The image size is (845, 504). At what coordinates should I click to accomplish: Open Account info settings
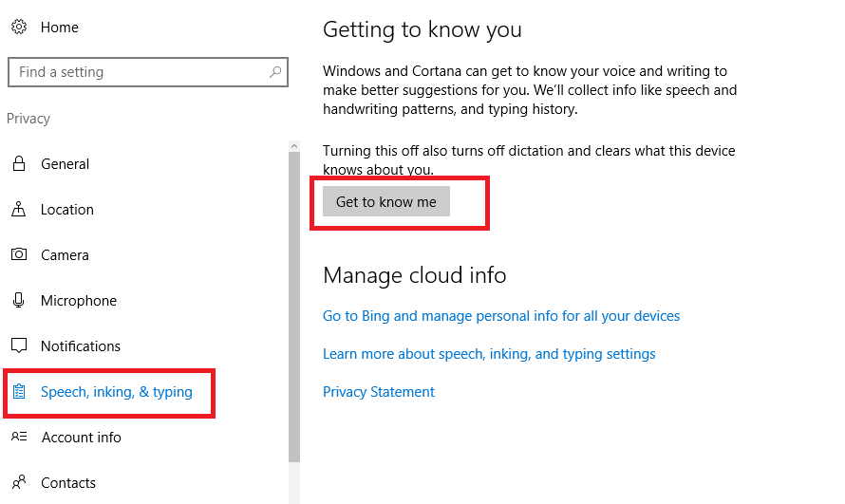[82, 438]
